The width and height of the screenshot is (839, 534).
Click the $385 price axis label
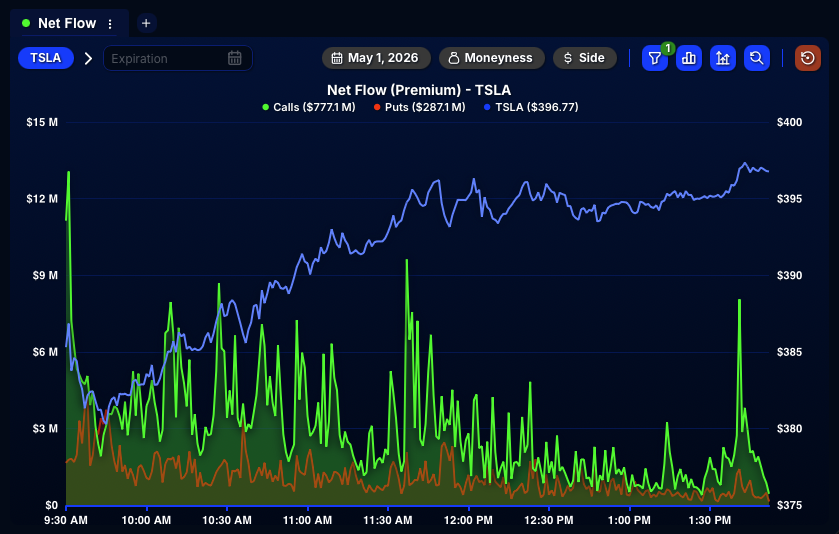click(x=790, y=352)
